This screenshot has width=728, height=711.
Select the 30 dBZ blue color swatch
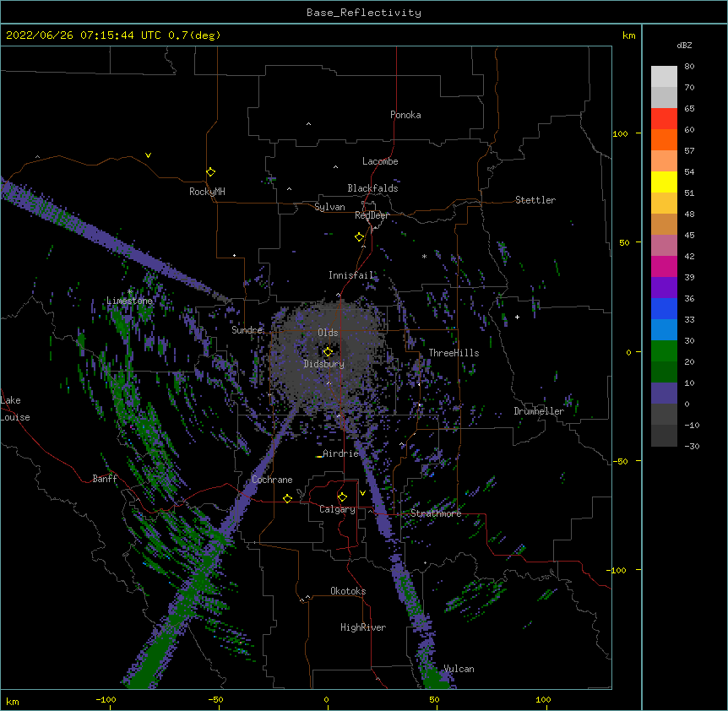pos(664,329)
